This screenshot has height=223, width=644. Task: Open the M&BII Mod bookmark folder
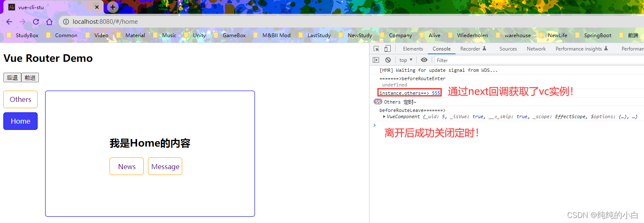pyautogui.click(x=272, y=35)
